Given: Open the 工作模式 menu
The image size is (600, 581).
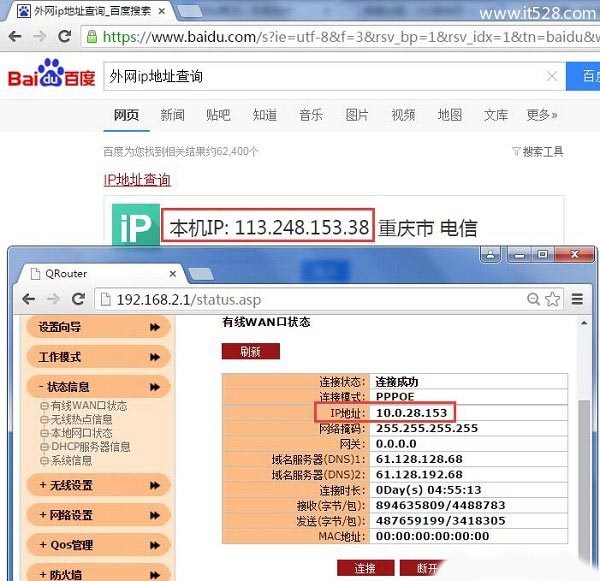Looking at the screenshot, I should (x=99, y=357).
